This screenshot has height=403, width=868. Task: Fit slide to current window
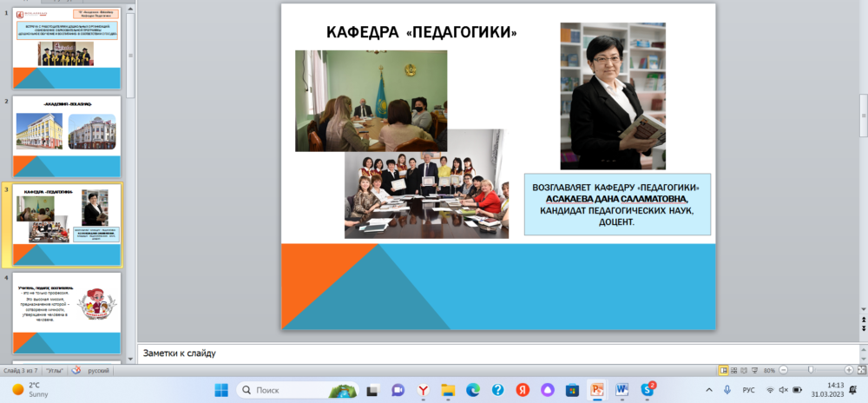point(861,370)
